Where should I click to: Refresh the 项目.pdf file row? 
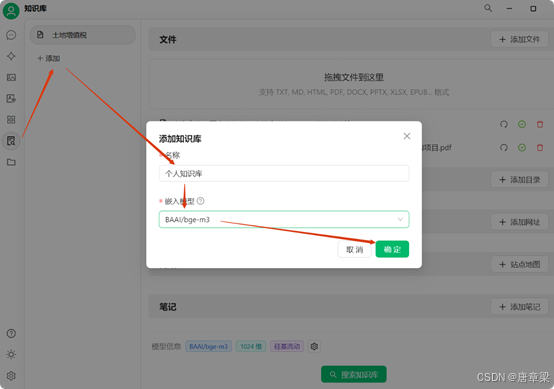[504, 147]
